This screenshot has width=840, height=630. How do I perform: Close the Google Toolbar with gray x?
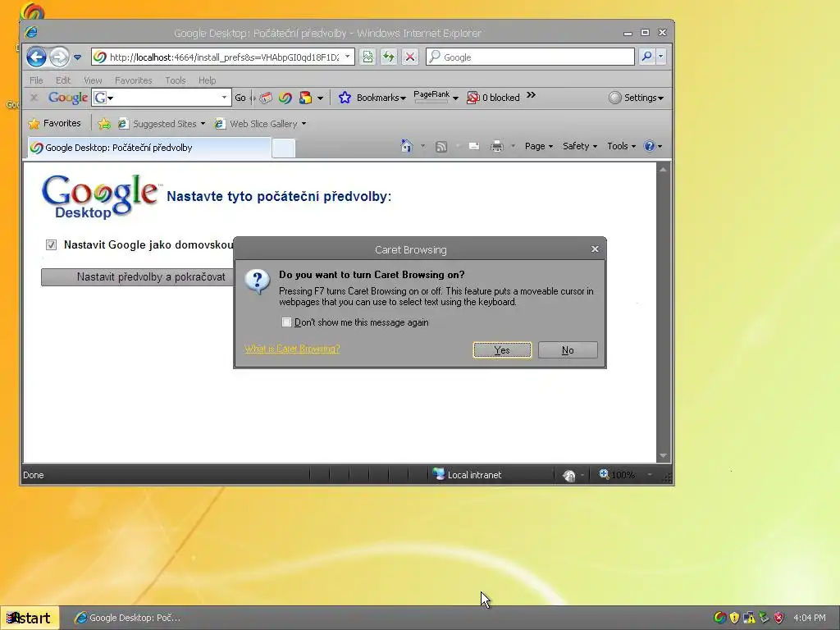pos(34,98)
